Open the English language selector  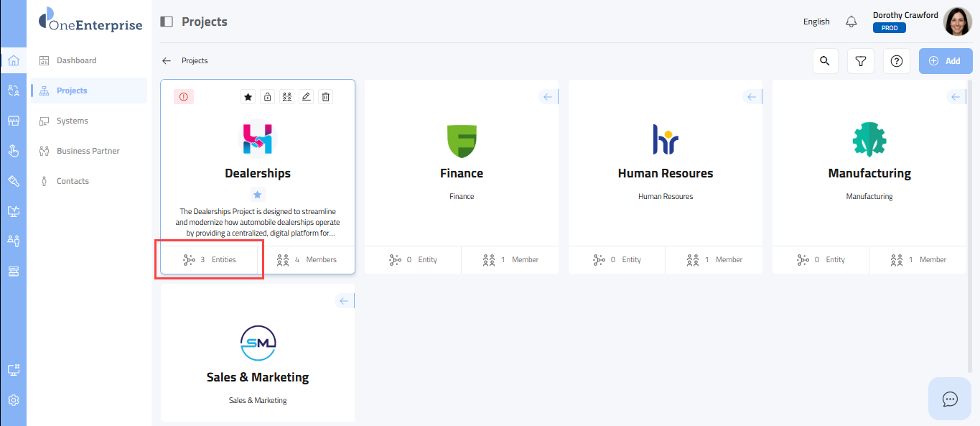816,22
